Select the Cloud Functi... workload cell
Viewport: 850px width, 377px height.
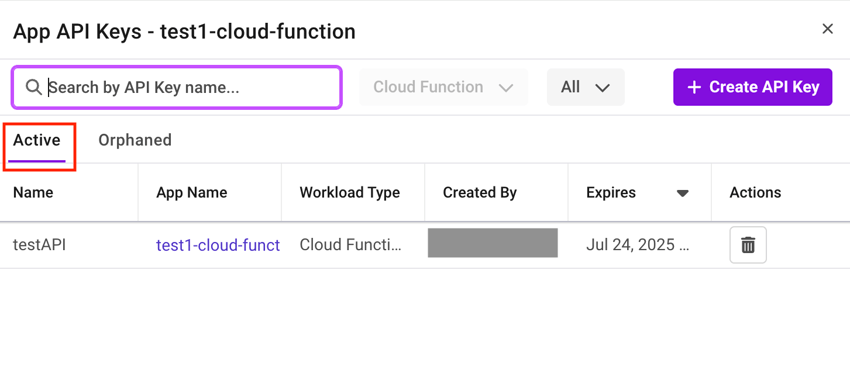[351, 245]
